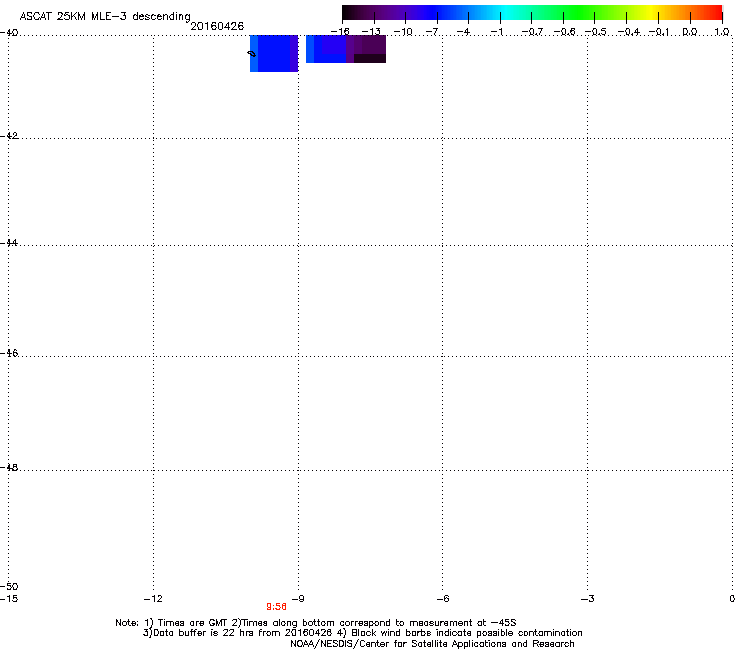Image resolution: width=740 pixels, height=650 pixels.
Task: Click the note line starting "Note: 1) Times are GMT"
Action: pos(316,623)
